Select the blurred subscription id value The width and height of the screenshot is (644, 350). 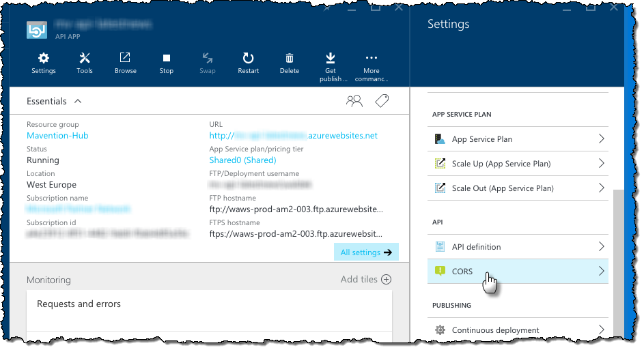click(108, 234)
